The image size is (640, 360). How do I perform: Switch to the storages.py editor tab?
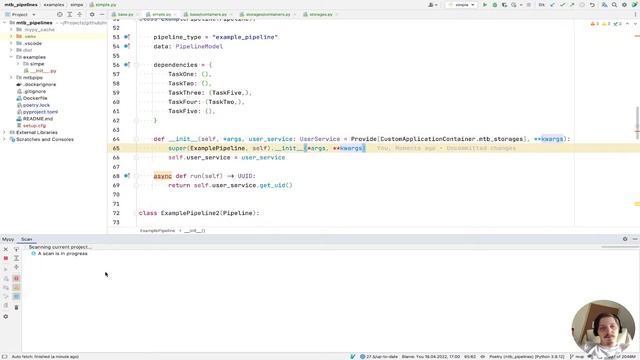pyautogui.click(x=320, y=14)
